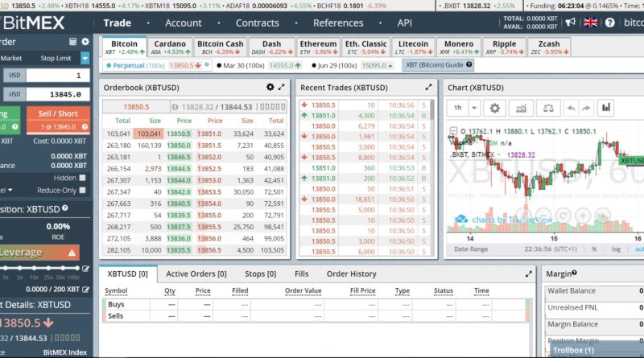Open chart settings gear icon

point(495,108)
